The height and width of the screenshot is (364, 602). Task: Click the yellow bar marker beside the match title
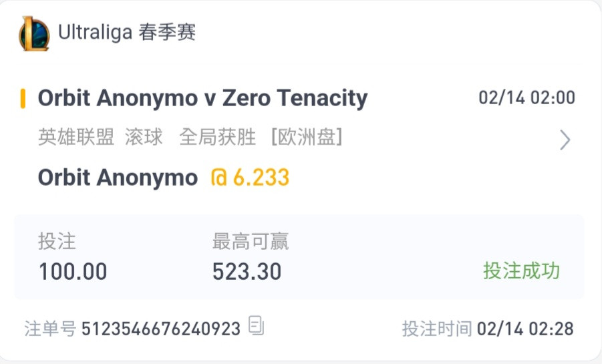pyautogui.click(x=23, y=98)
